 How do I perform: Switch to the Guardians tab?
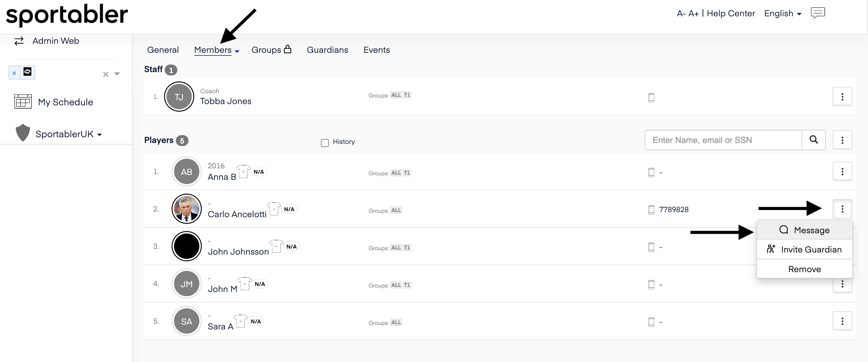coord(327,50)
